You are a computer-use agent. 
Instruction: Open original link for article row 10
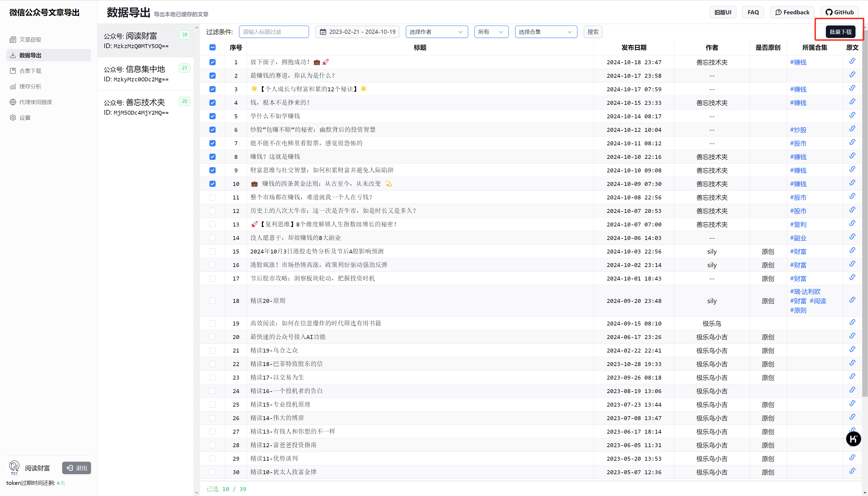point(852,183)
